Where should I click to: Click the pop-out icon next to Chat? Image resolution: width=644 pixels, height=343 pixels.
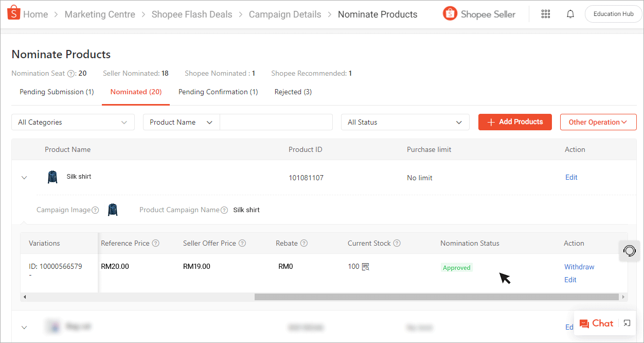tap(627, 323)
